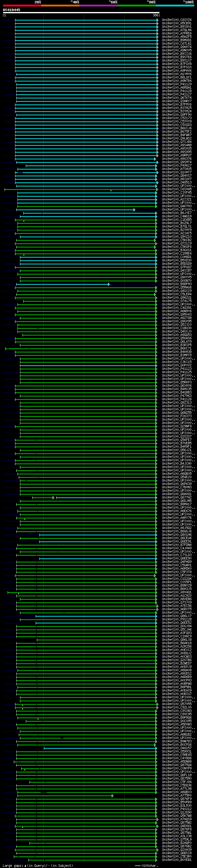Image resolution: width=197 pixels, height=868 pixels.
Task: Click the cyan alignment bar for UniRef100_O46157
Action: pos(100,749)
